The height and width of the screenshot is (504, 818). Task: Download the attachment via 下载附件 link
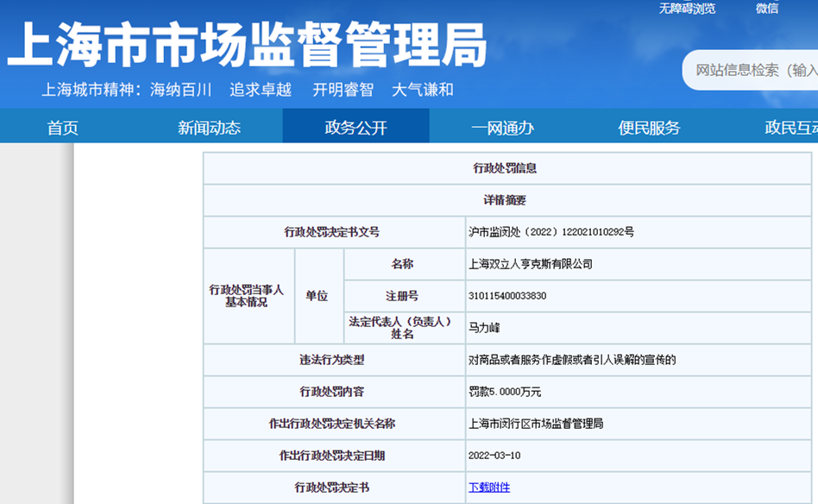point(489,488)
